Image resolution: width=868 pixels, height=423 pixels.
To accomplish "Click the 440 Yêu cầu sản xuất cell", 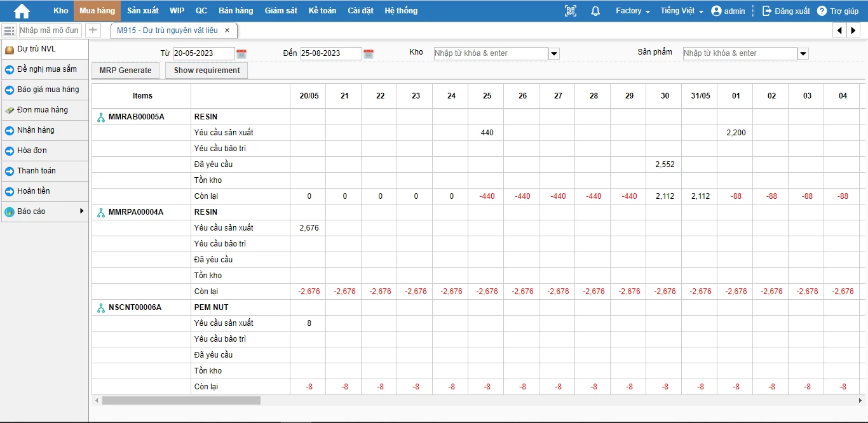I will [x=486, y=133].
